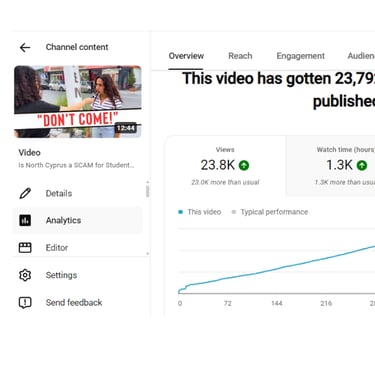Click the 144 label on chart axis
Viewport: 375px width, 366px height.
click(277, 303)
